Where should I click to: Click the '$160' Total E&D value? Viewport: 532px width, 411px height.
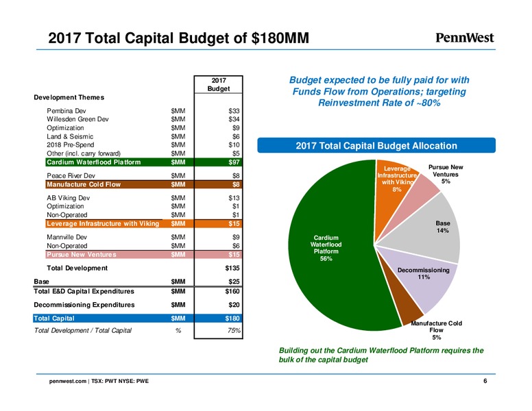pyautogui.click(x=232, y=291)
